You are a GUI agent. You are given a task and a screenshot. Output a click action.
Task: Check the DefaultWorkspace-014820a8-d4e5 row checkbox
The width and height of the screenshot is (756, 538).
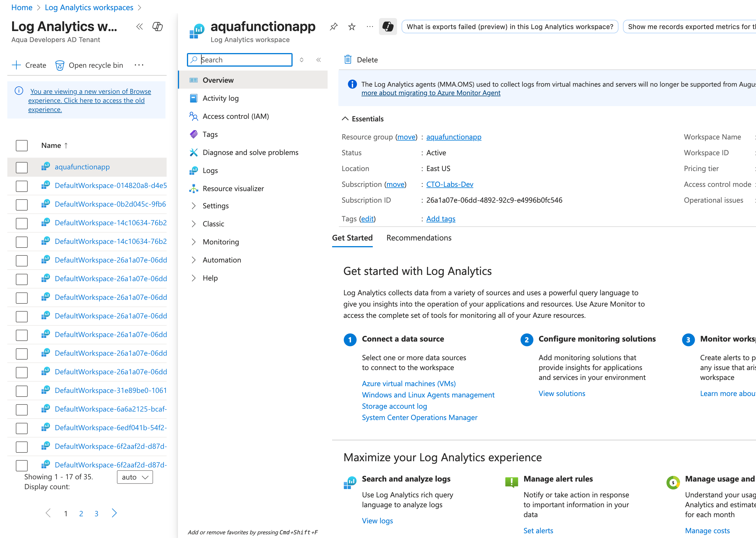click(x=21, y=186)
